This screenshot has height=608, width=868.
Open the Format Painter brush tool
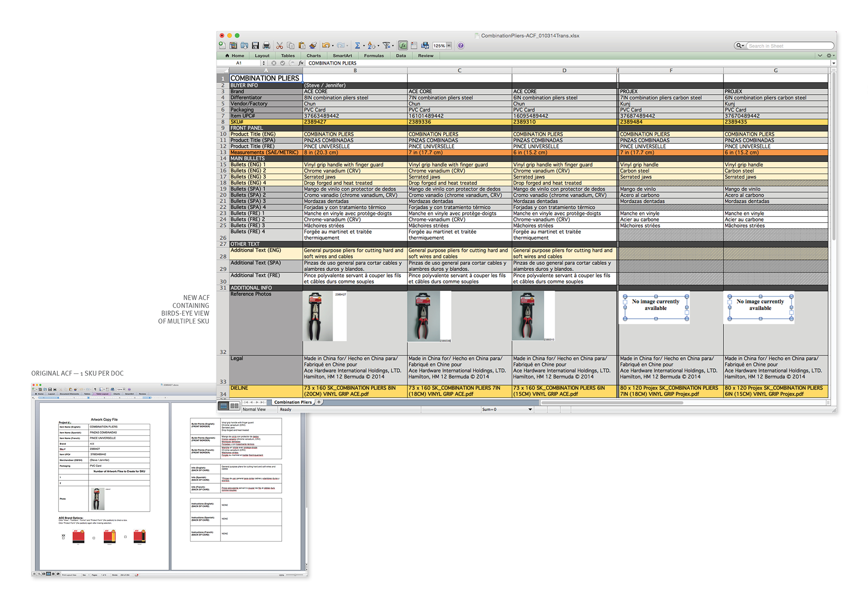[x=313, y=45]
